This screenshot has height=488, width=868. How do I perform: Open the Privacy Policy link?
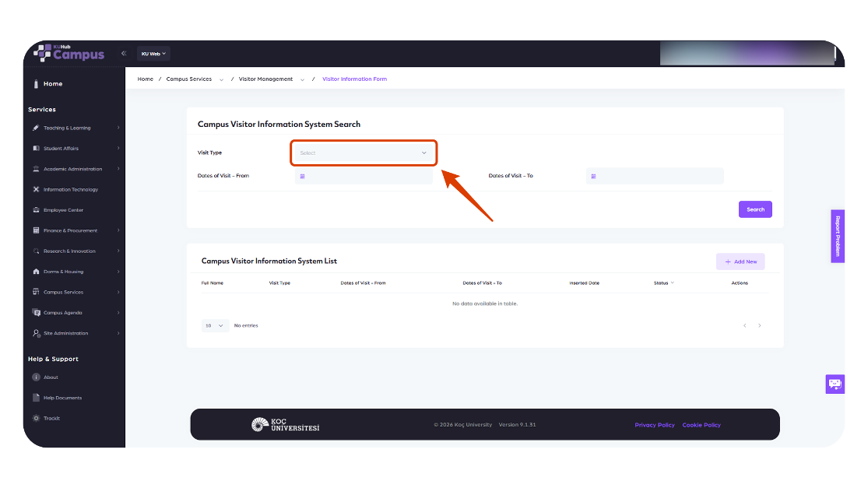(x=655, y=425)
